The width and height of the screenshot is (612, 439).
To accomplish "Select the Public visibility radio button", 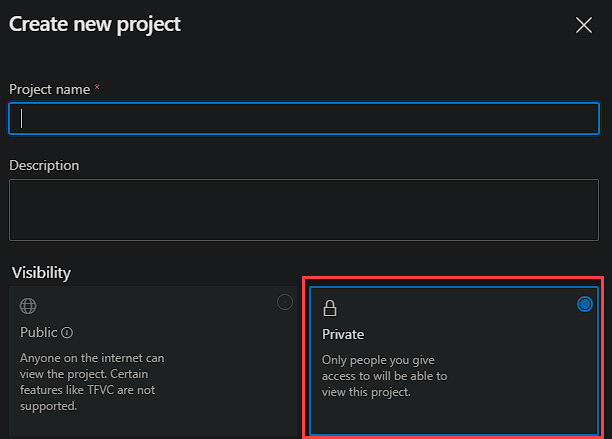I will (x=285, y=303).
